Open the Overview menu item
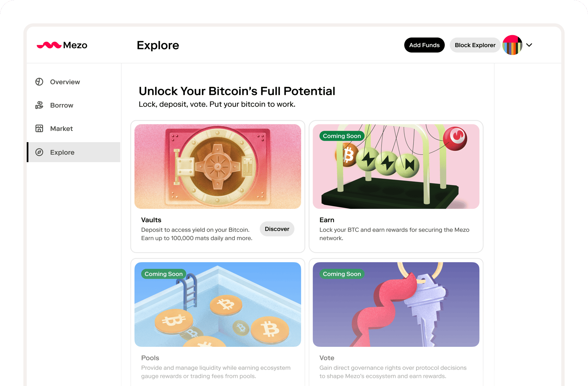 pyautogui.click(x=65, y=82)
